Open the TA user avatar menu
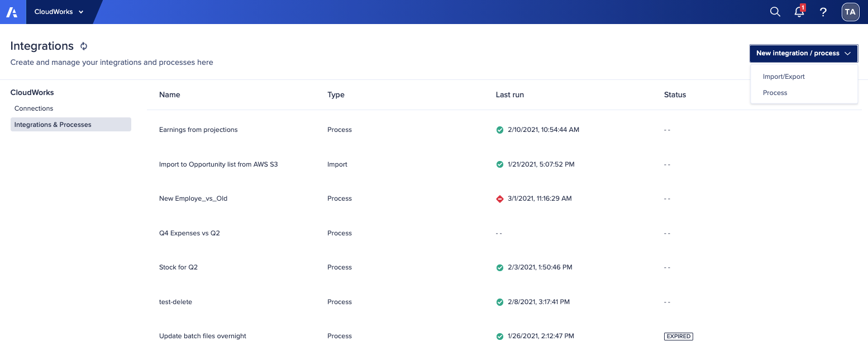868x355 pixels. pyautogui.click(x=850, y=11)
